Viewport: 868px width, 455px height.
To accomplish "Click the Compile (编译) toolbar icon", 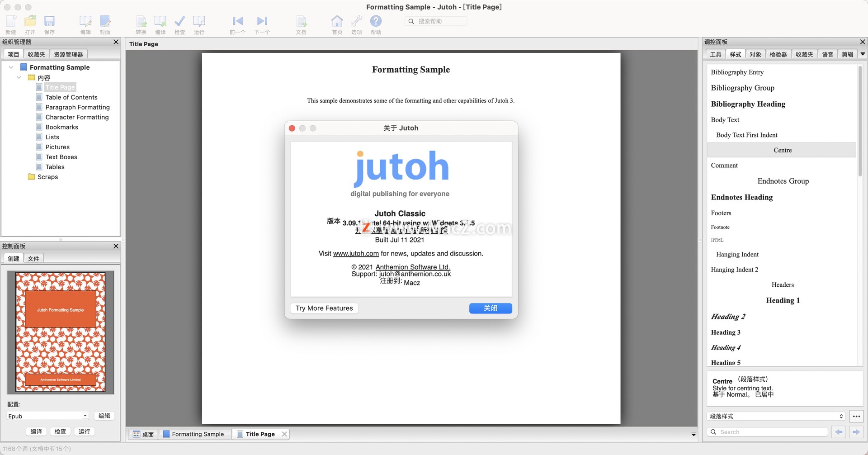I will tap(160, 21).
